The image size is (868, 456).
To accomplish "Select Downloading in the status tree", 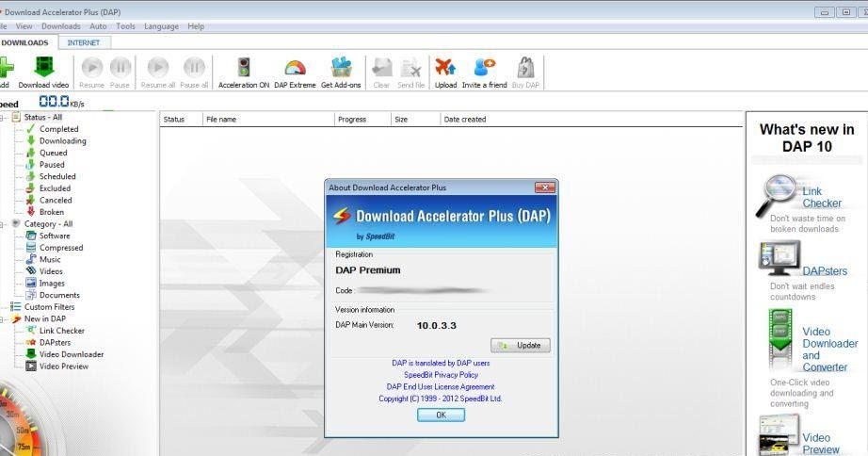I will tap(62, 140).
